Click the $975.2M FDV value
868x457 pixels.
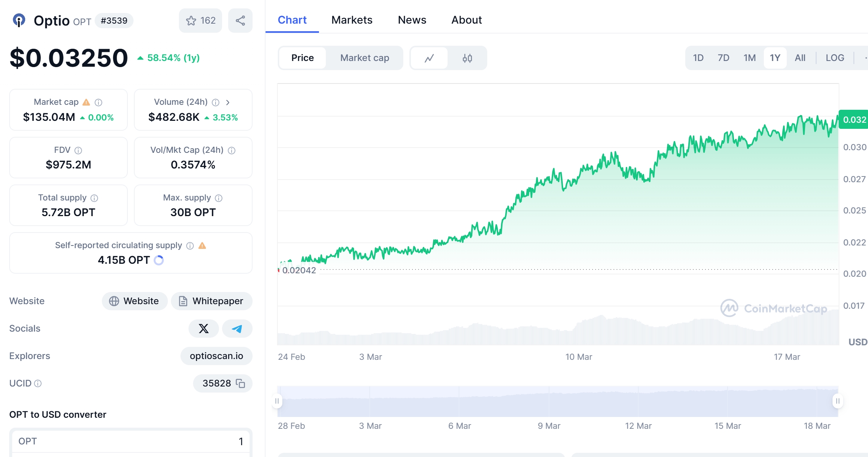[x=69, y=165]
